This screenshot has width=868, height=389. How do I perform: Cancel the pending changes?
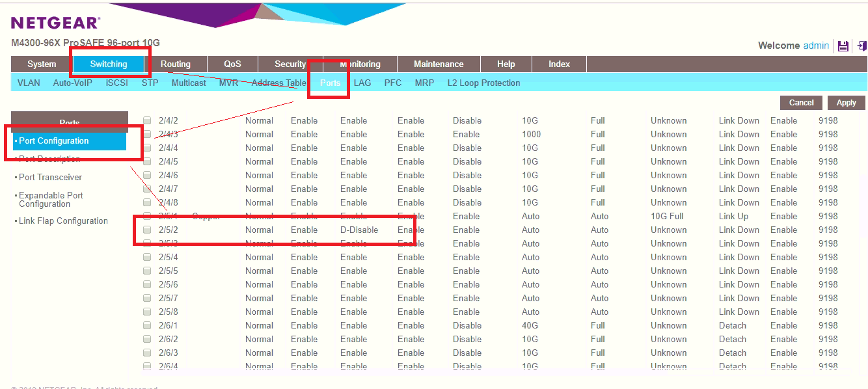[800, 102]
